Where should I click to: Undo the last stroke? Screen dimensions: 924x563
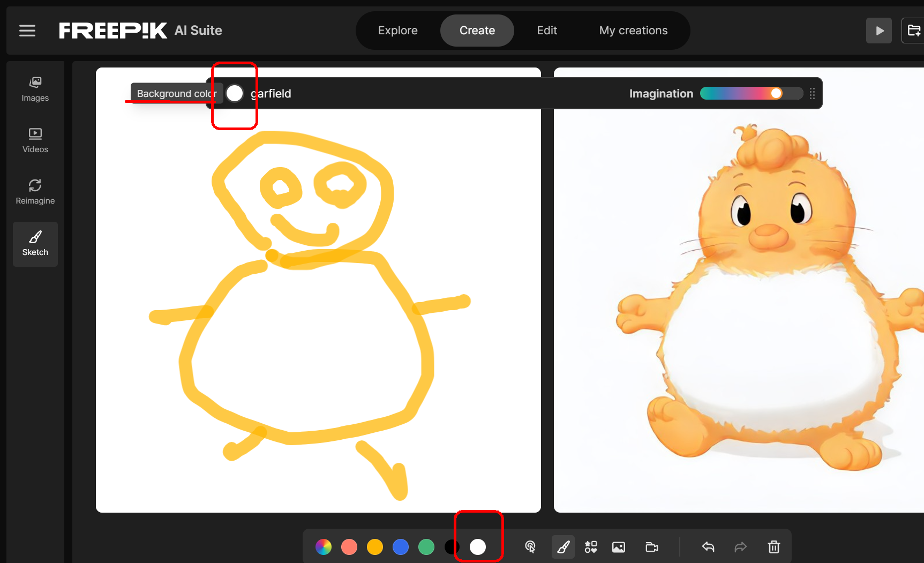708,547
